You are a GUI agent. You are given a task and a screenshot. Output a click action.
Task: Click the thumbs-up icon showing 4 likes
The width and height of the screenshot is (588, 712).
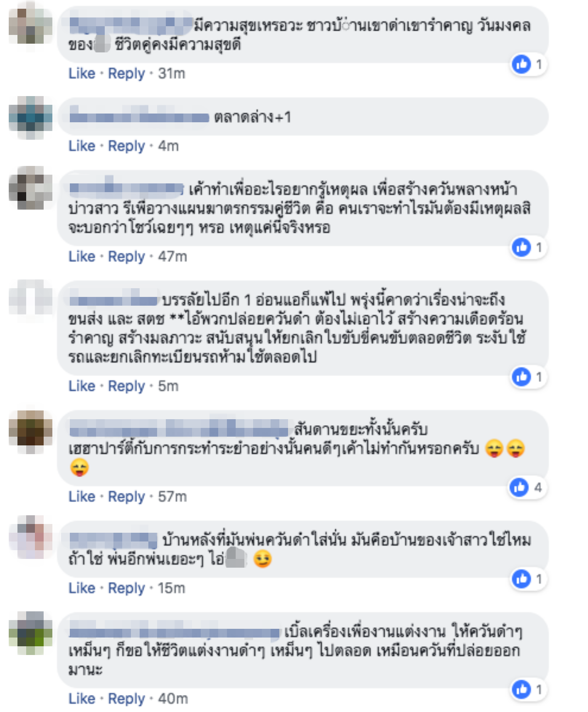coord(520,487)
